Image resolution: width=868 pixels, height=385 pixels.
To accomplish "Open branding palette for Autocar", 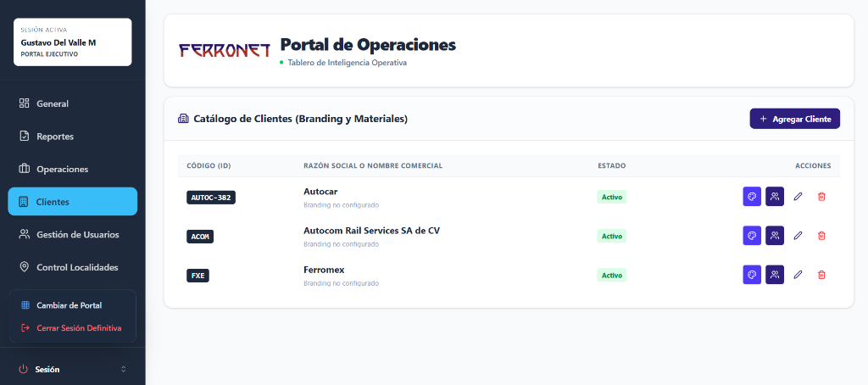I will tap(752, 197).
